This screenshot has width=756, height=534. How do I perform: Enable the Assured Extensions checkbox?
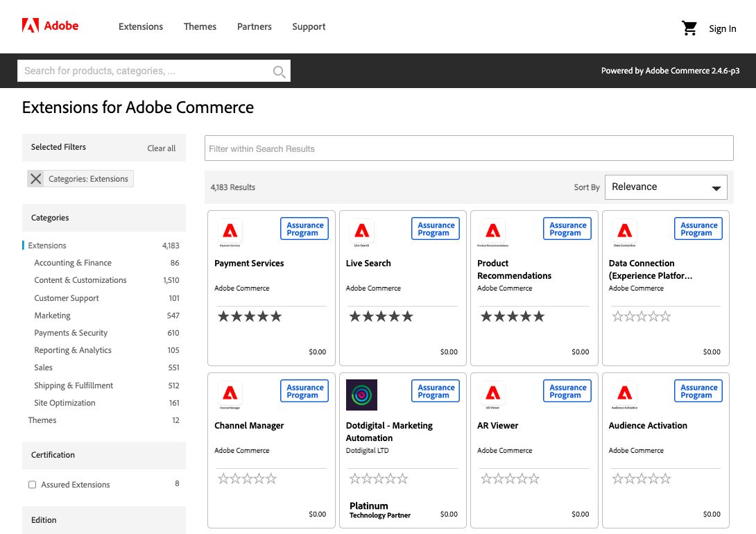33,483
